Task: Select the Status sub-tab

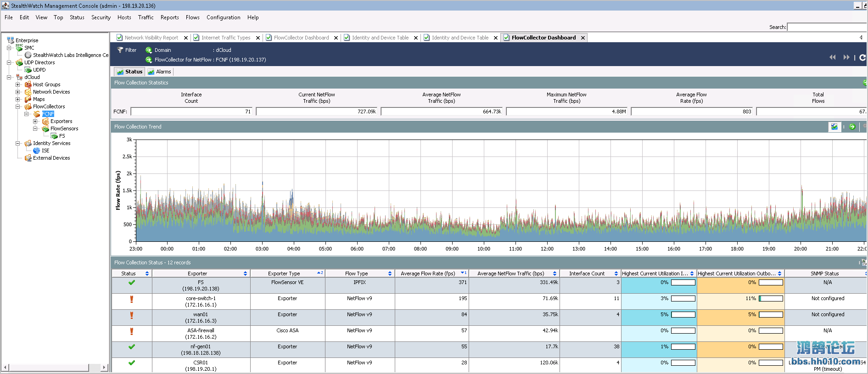Action: click(x=129, y=72)
